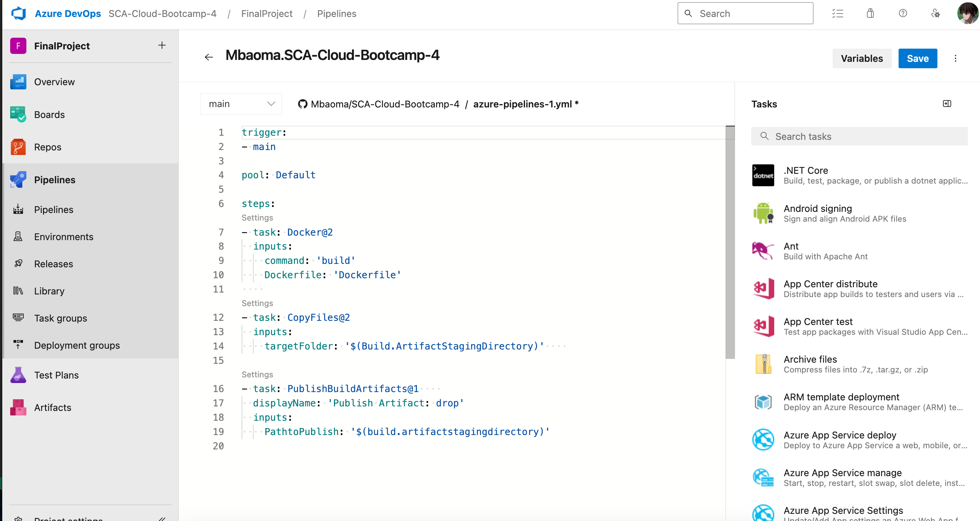The width and height of the screenshot is (980, 521).
Task: Open Test Plans from the sidebar
Action: (x=55, y=374)
